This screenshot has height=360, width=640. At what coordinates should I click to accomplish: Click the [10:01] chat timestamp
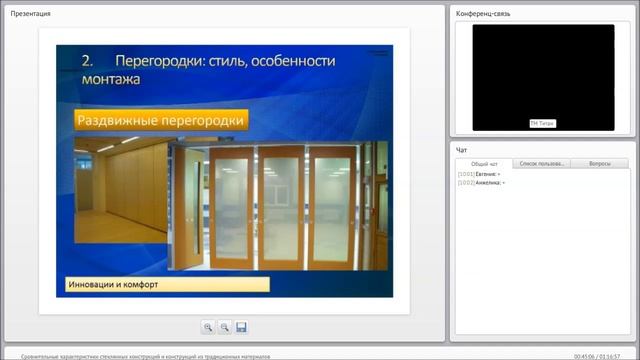(x=466, y=174)
